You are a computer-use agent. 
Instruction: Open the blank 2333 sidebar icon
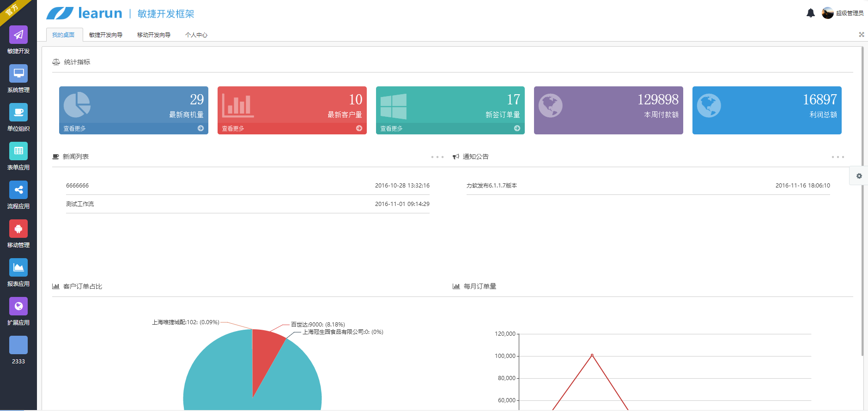point(18,345)
